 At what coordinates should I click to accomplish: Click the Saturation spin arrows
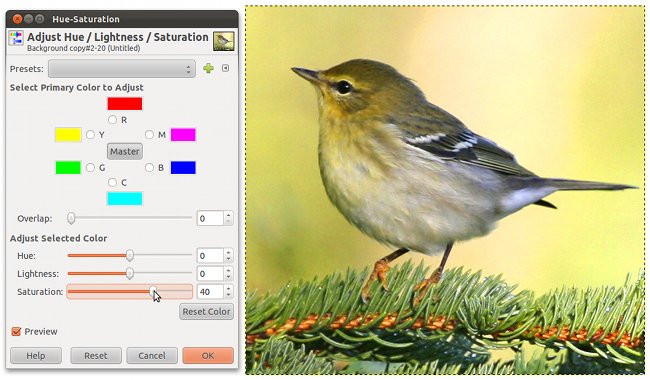point(228,292)
